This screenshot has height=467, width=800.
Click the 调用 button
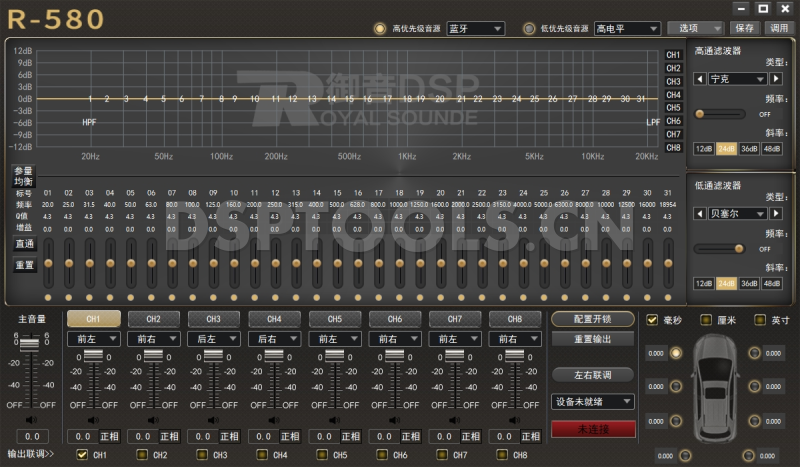779,28
